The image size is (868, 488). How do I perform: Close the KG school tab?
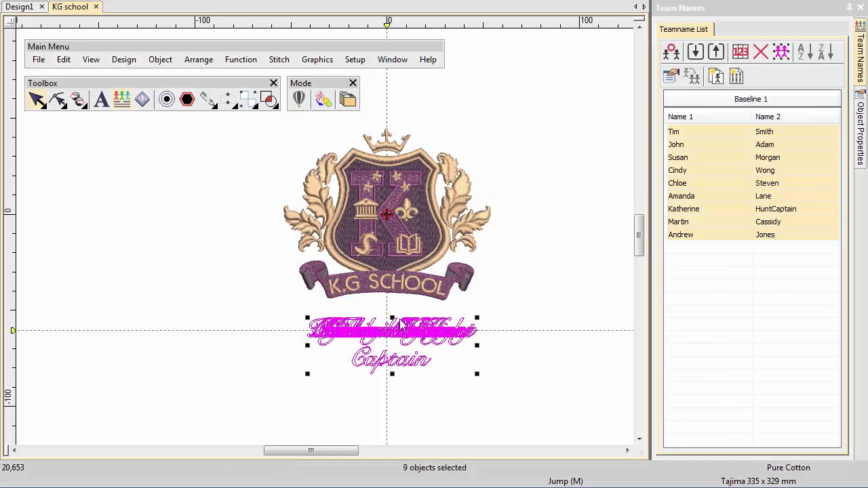coord(96,7)
